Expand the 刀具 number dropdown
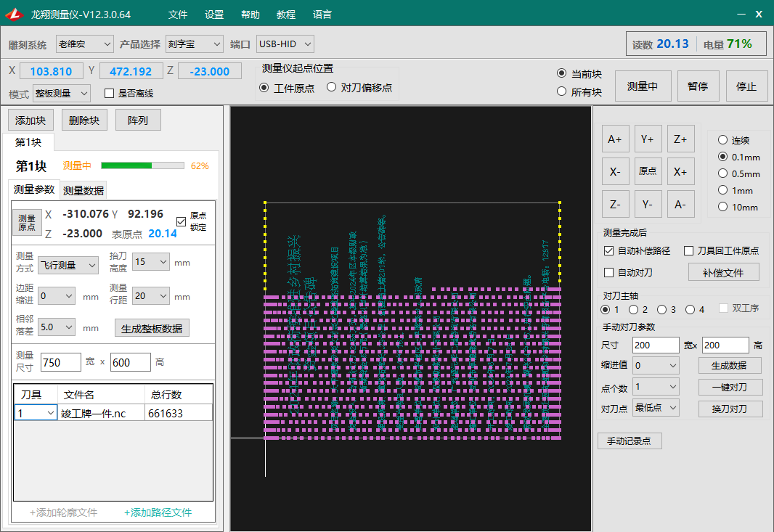The height and width of the screenshot is (532, 774). pyautogui.click(x=36, y=413)
